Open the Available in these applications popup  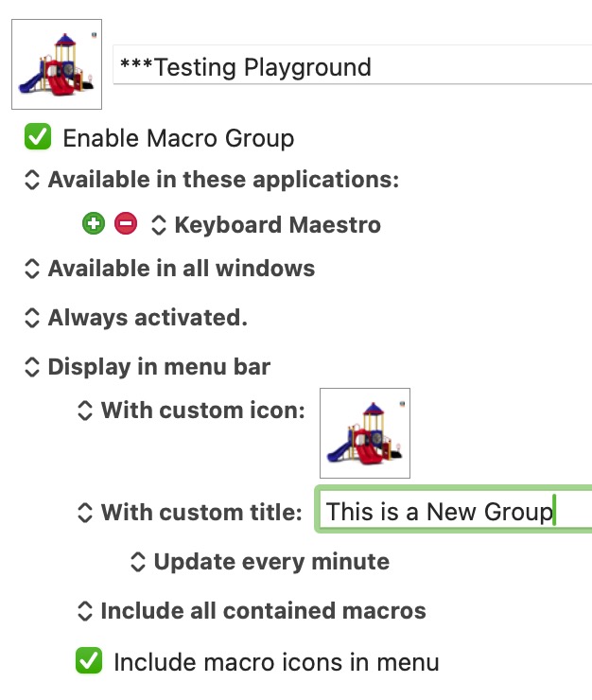[211, 180]
